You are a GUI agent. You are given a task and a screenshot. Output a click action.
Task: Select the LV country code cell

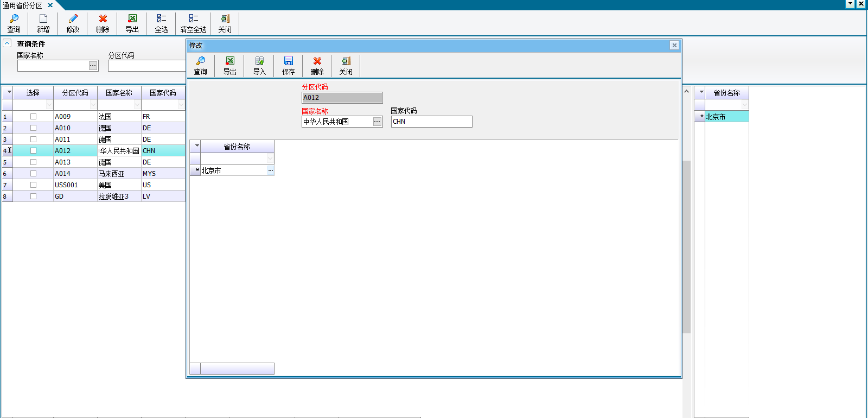(163, 197)
